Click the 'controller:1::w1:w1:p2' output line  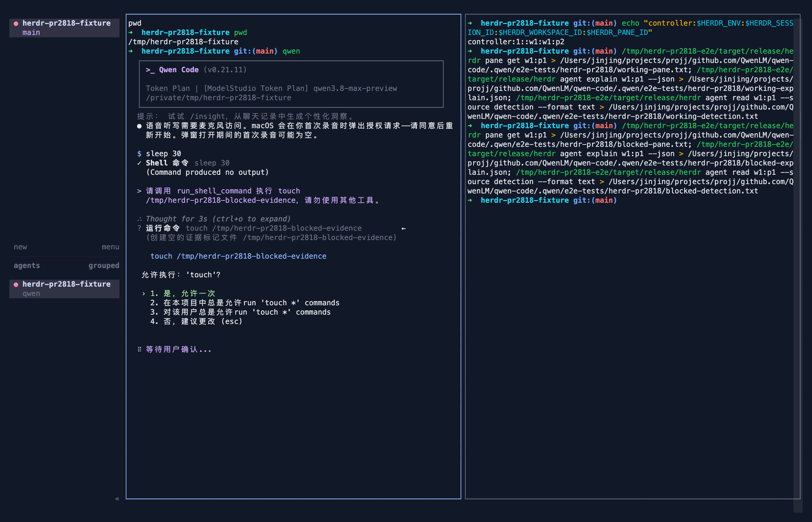tap(516, 42)
